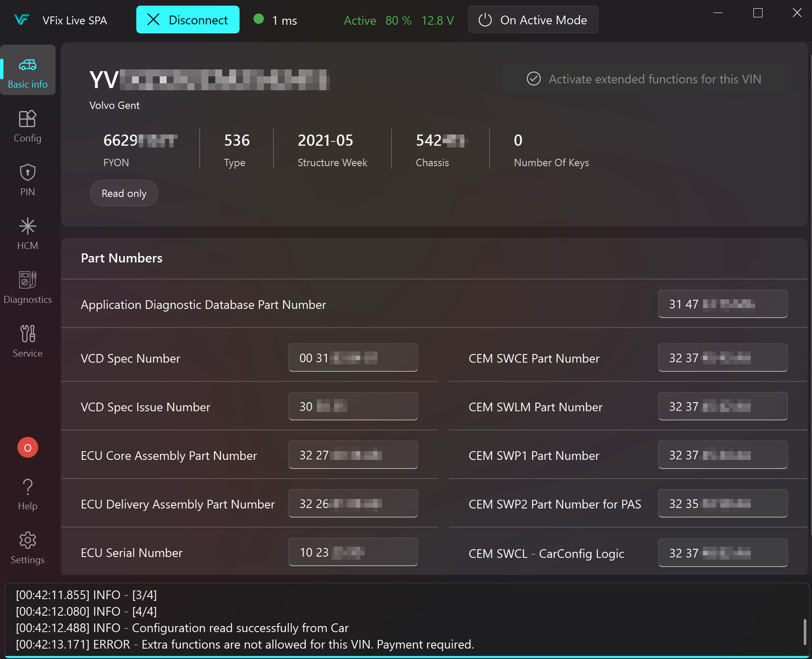Open the PIN shield icon
Image resolution: width=812 pixels, height=659 pixels.
(28, 172)
